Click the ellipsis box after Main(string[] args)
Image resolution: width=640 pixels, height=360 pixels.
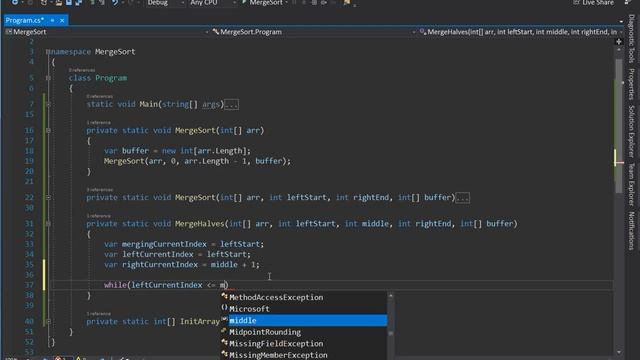231,104
